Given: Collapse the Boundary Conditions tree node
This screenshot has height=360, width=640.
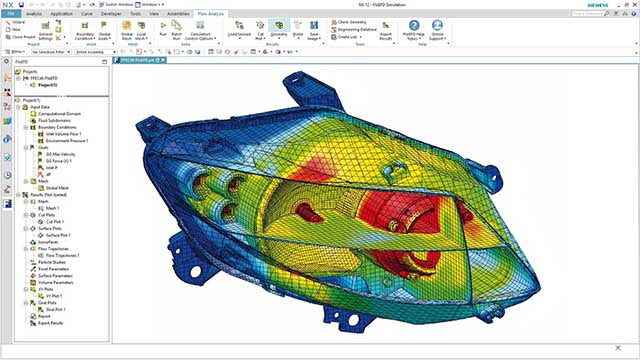Looking at the screenshot, I should tap(26, 127).
